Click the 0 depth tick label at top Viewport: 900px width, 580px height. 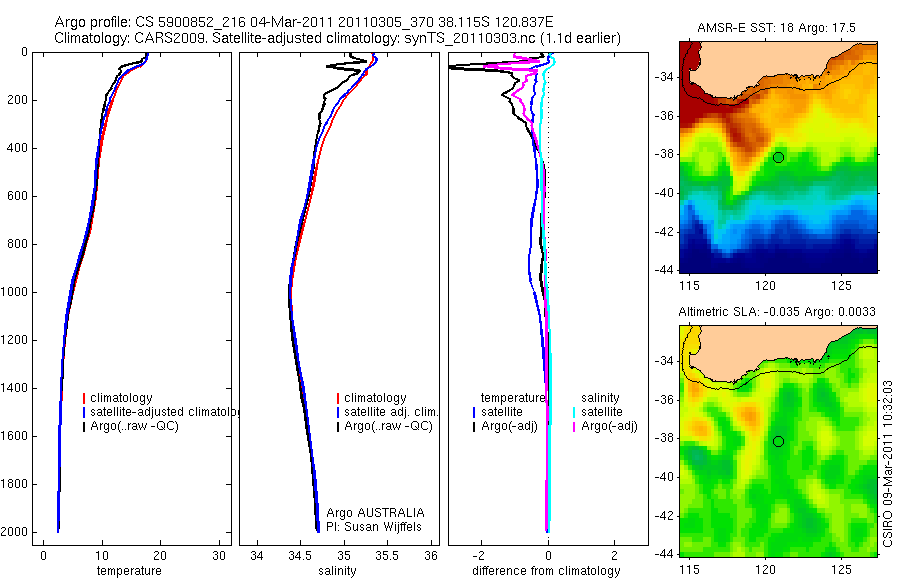tap(24, 52)
